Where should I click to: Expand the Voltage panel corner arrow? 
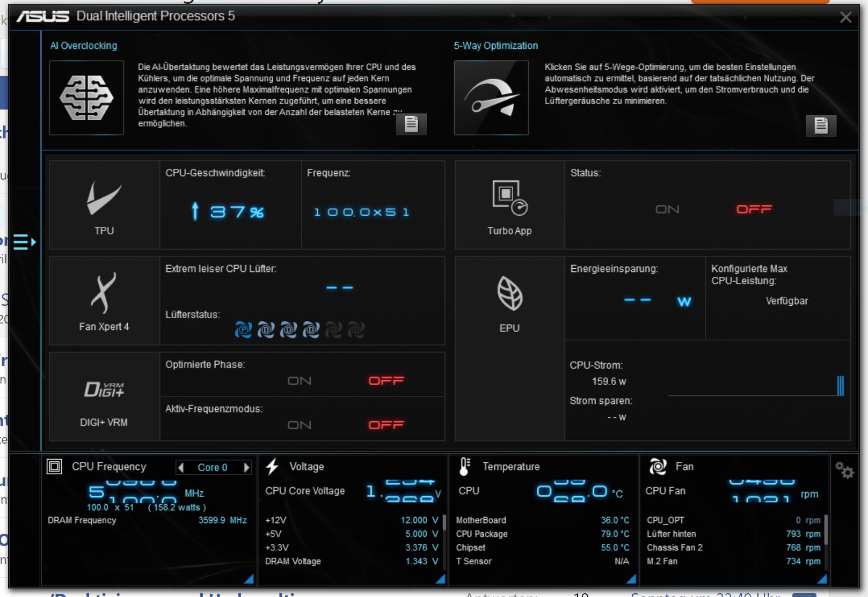point(441,579)
